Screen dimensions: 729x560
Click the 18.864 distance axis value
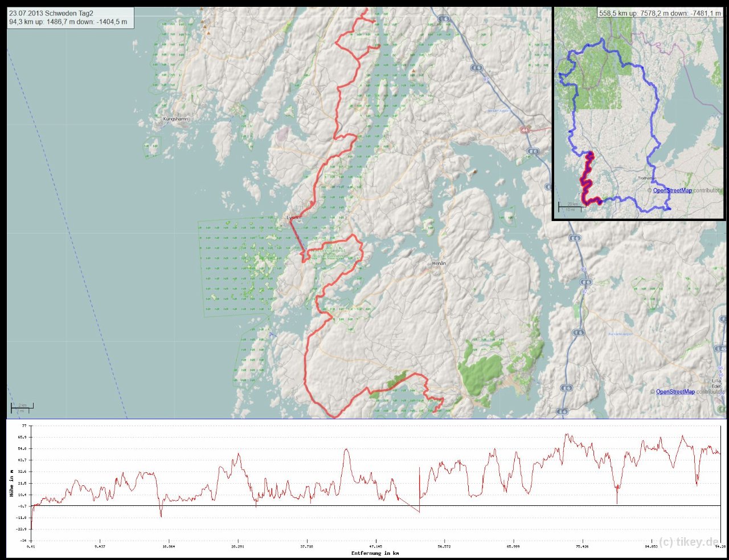(x=169, y=546)
